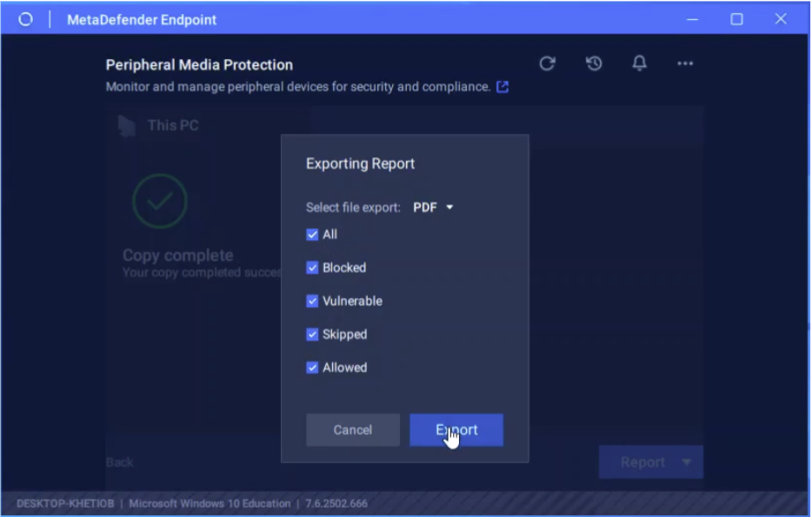
Task: Minimize the MetaDefender Endpoint window
Action: 692,20
